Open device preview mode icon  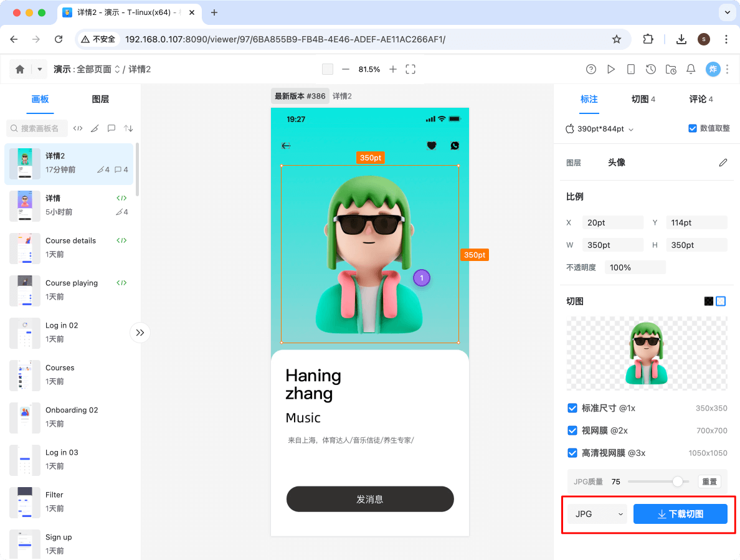[631, 69]
